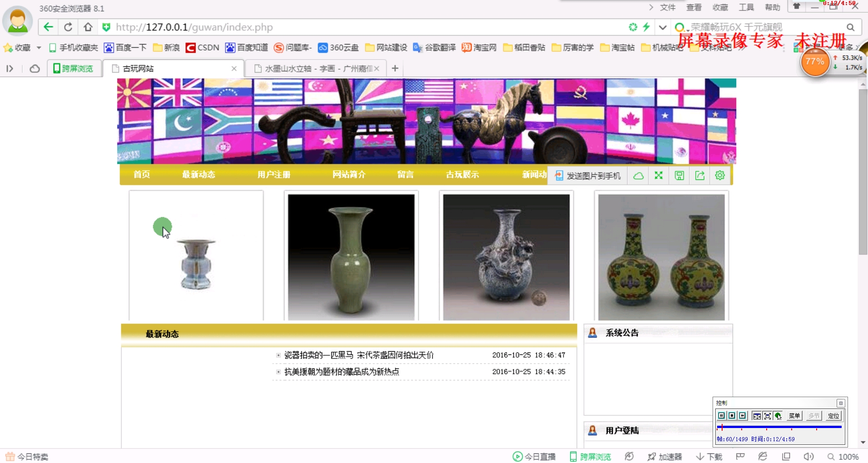This screenshot has height=463, width=868.
Task: Click the fit-width window icon in 控制 panel
Action: 757,416
